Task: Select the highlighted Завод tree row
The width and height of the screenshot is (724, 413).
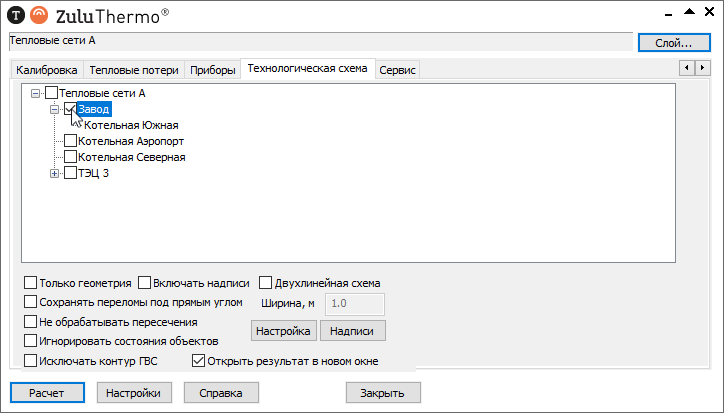Action: click(94, 109)
